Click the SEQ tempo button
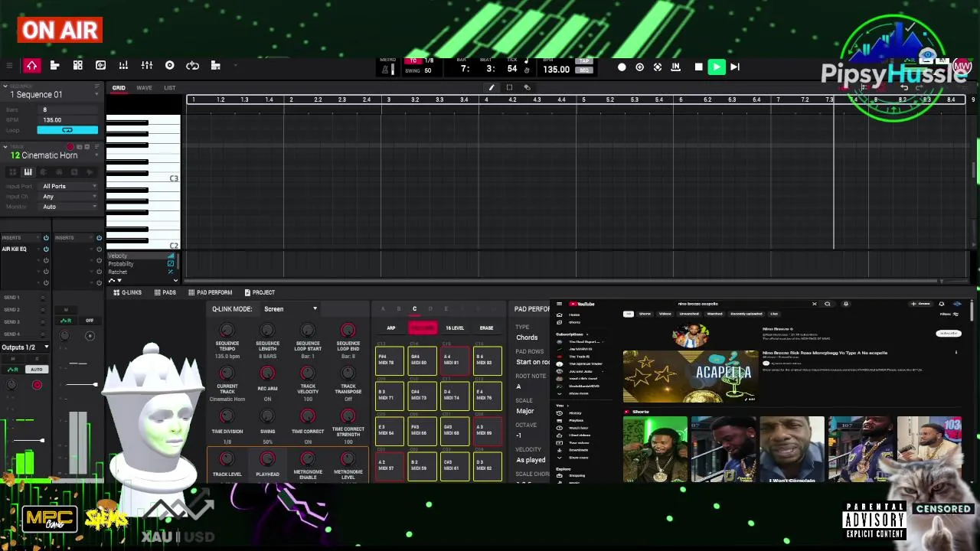 pos(584,70)
